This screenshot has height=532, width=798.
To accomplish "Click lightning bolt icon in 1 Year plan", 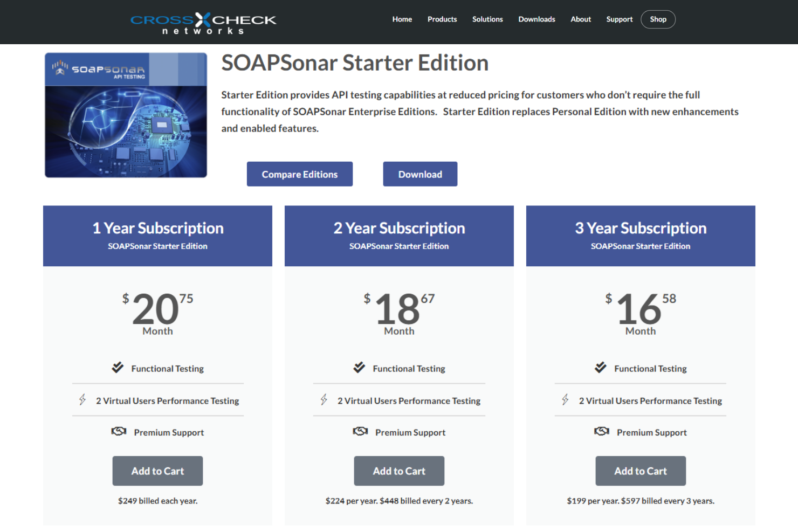I will (82, 399).
